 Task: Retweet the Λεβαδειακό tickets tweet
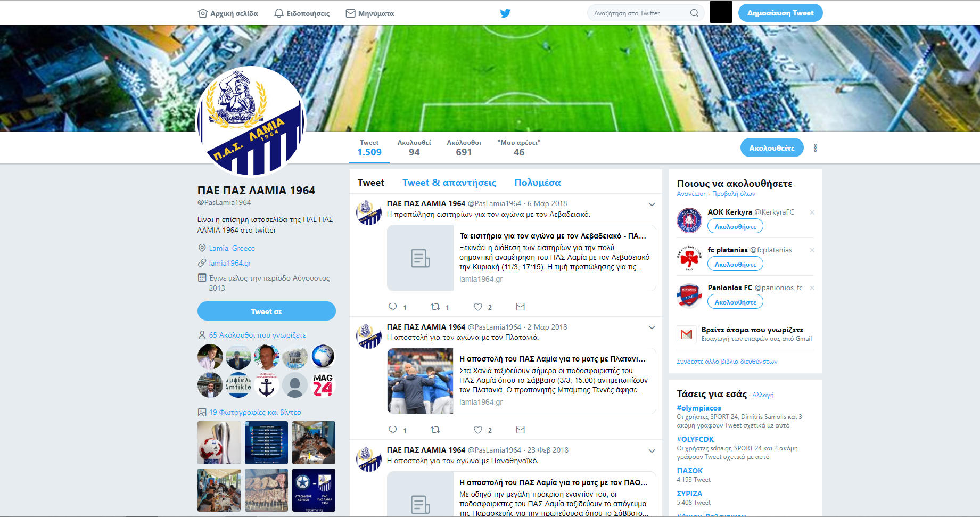click(435, 307)
